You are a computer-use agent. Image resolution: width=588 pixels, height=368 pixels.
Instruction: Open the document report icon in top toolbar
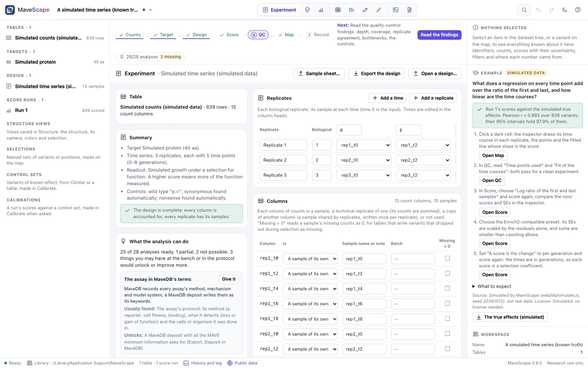409,10
